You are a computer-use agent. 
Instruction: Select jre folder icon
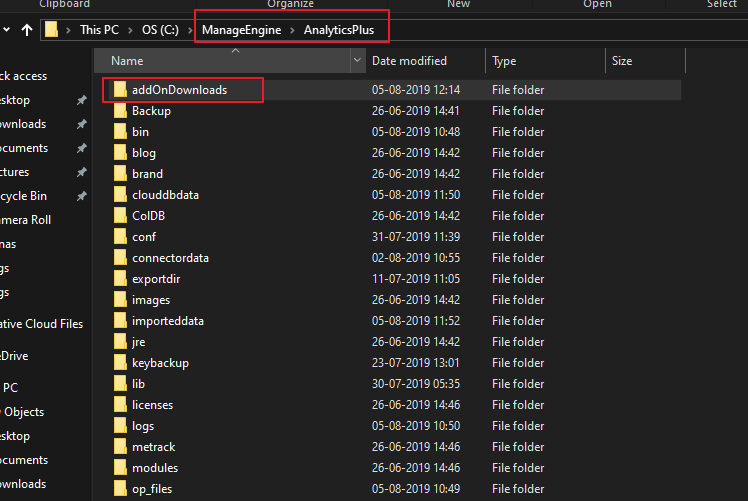(120, 342)
